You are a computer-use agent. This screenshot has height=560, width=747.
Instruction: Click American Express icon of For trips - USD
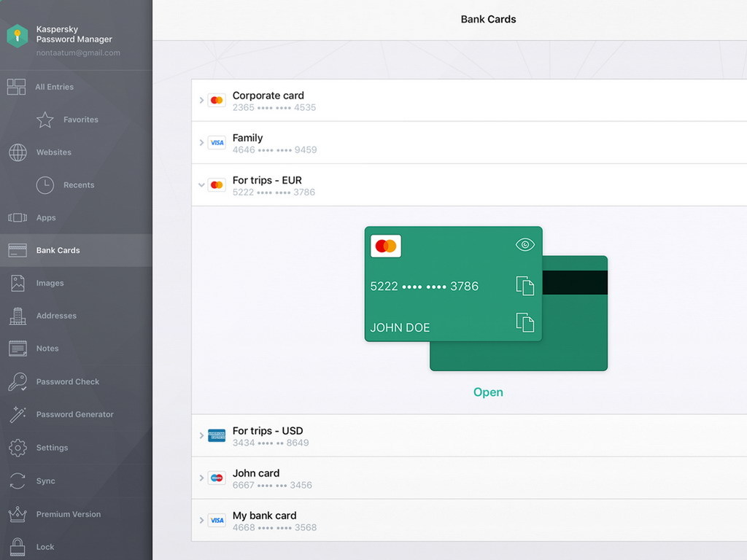217,436
